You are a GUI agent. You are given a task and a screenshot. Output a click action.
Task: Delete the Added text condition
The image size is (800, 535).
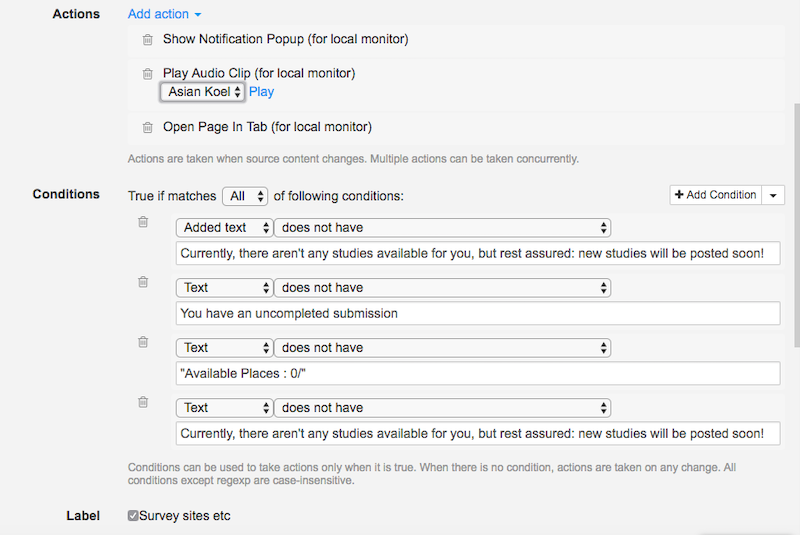(x=143, y=222)
